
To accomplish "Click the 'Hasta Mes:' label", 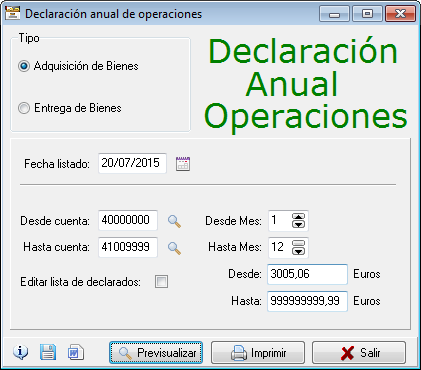I will point(235,247).
